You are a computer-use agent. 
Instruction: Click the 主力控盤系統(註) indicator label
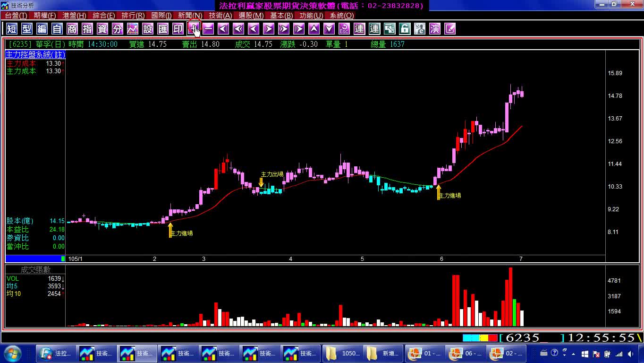35,55
